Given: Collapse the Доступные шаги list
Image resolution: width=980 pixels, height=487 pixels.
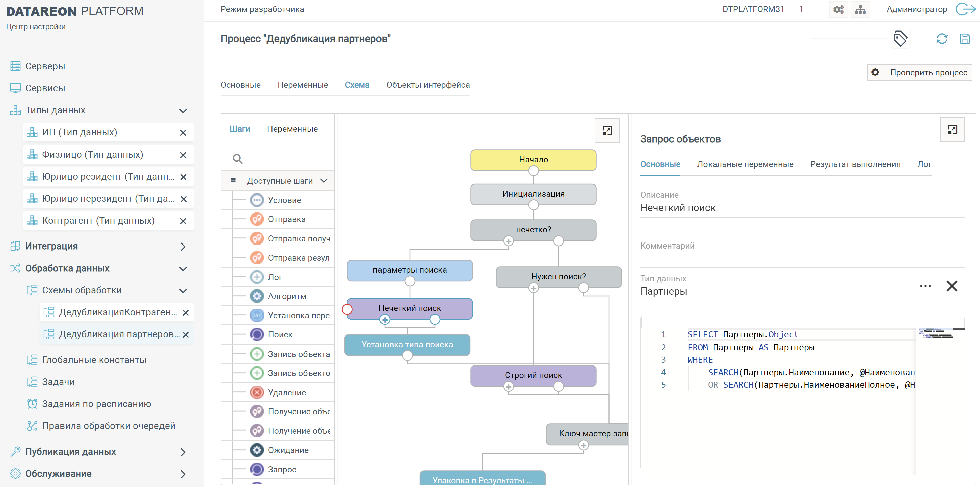Looking at the screenshot, I should [x=324, y=181].
